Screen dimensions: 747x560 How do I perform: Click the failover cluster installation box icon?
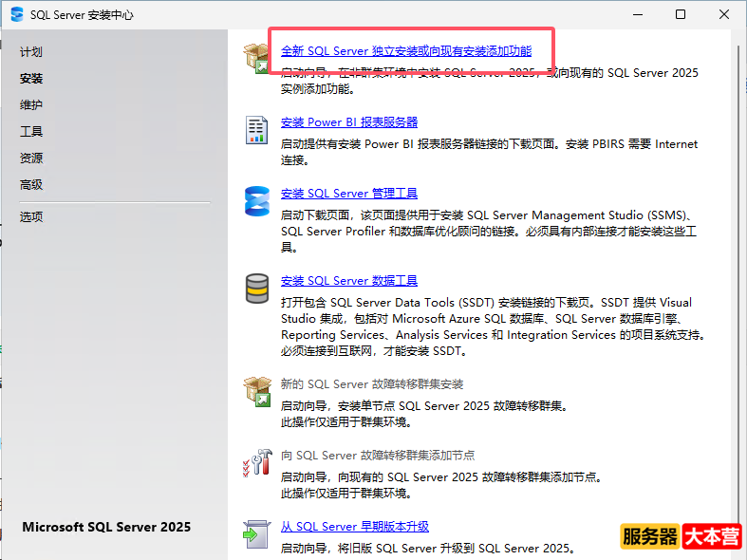click(257, 391)
